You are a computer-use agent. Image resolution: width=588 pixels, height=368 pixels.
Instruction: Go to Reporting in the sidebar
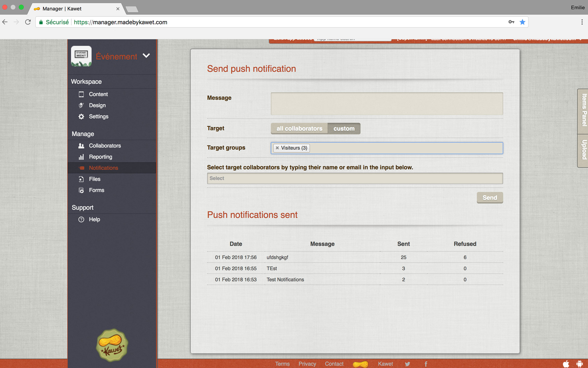click(x=100, y=157)
